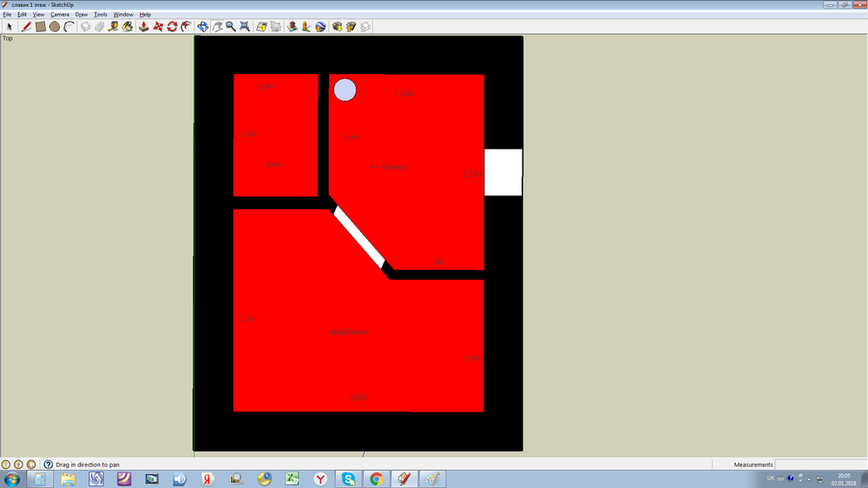Click the '1,65м' dimension label

click(404, 94)
